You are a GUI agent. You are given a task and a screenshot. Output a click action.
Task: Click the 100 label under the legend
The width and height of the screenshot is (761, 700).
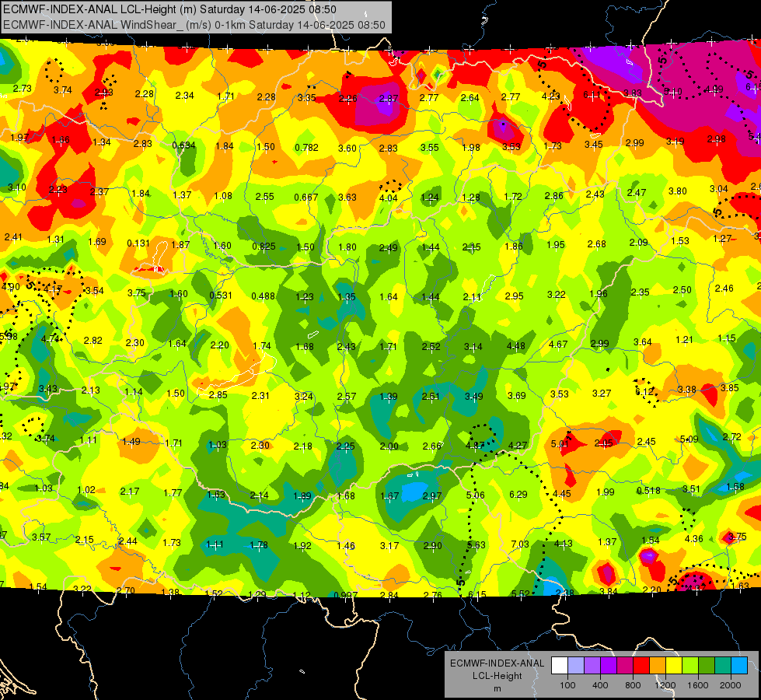tap(568, 685)
